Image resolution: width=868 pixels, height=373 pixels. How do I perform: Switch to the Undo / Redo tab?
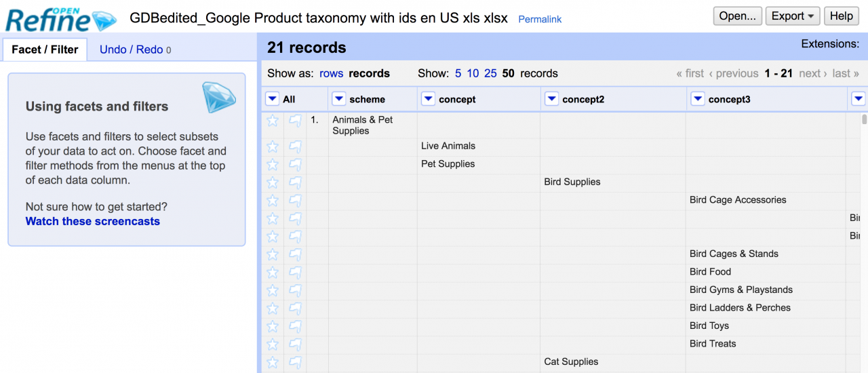coord(135,50)
